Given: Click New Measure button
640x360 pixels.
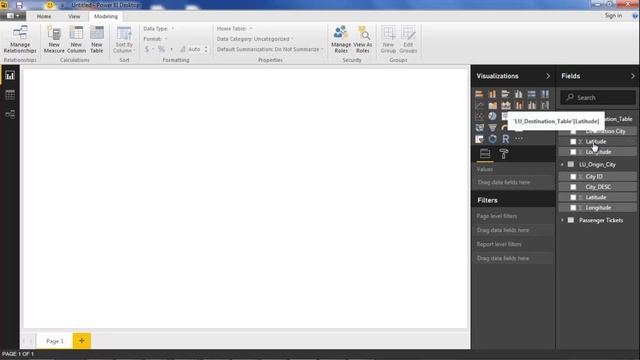Looking at the screenshot, I should (x=54, y=39).
